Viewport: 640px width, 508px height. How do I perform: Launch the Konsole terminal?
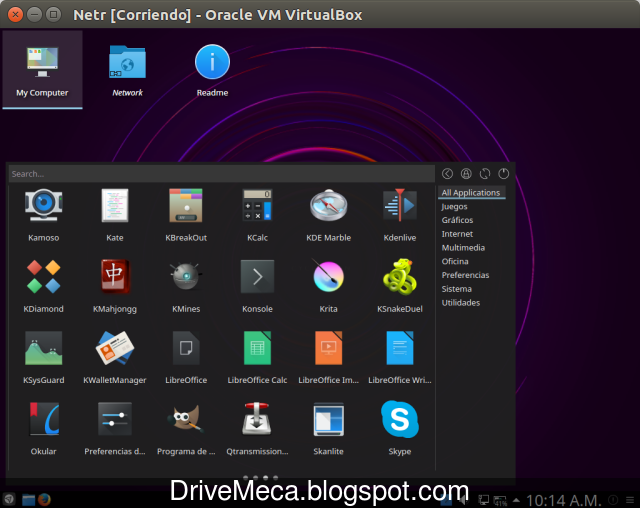(257, 286)
